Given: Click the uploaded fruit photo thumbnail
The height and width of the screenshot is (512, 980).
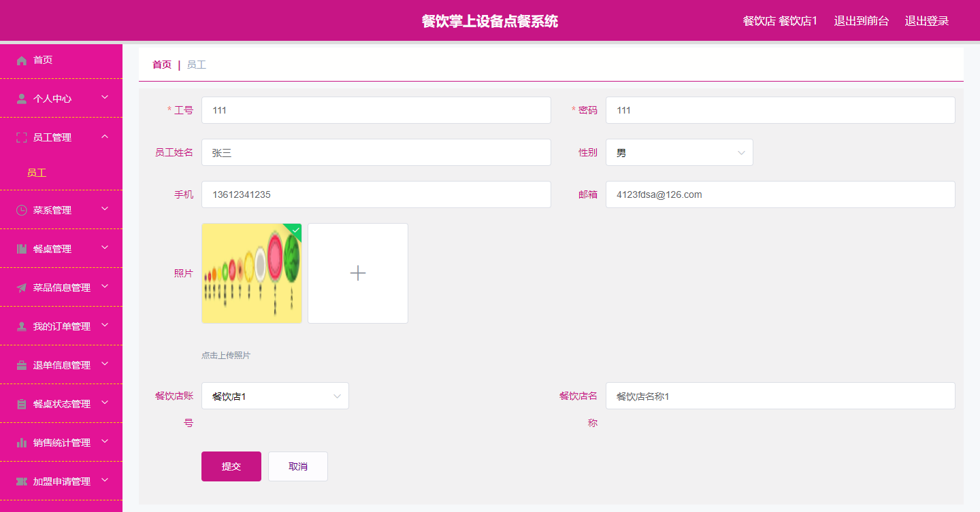Looking at the screenshot, I should coord(252,273).
